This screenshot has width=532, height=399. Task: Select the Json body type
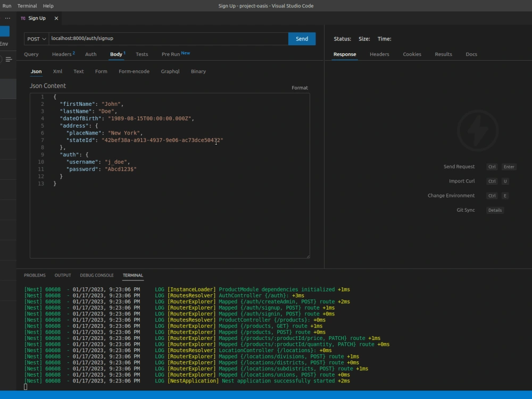pyautogui.click(x=36, y=72)
